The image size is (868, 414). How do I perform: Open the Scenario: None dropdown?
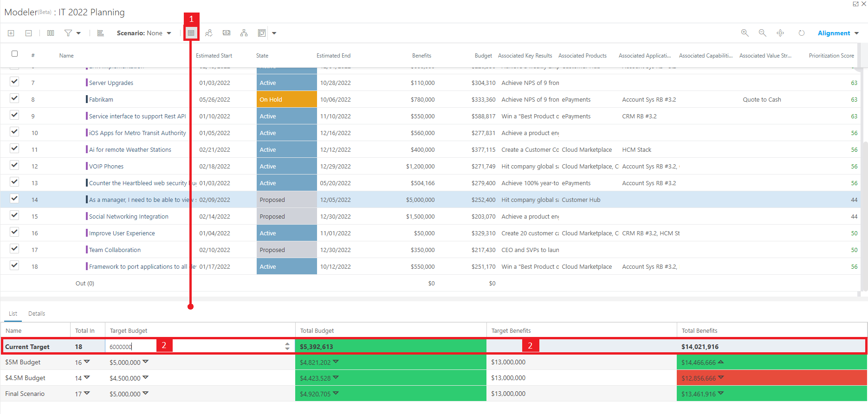tap(144, 33)
